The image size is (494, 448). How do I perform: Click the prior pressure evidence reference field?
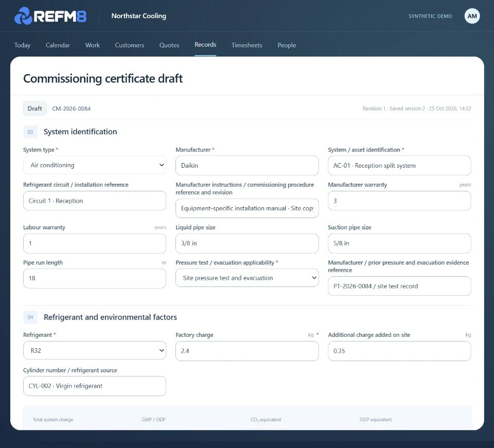pos(399,286)
